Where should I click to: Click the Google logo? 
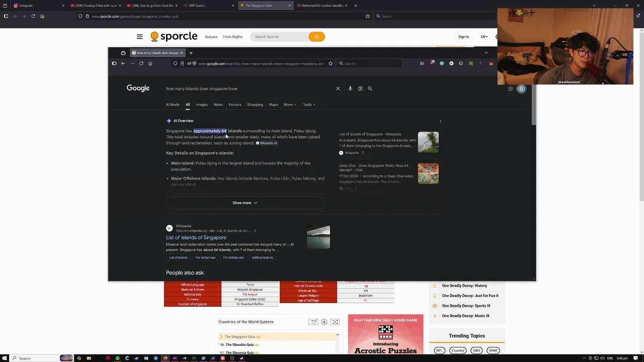point(138,88)
